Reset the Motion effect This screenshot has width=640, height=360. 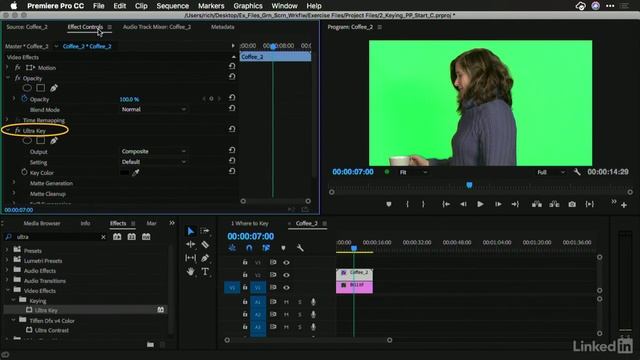tap(232, 66)
